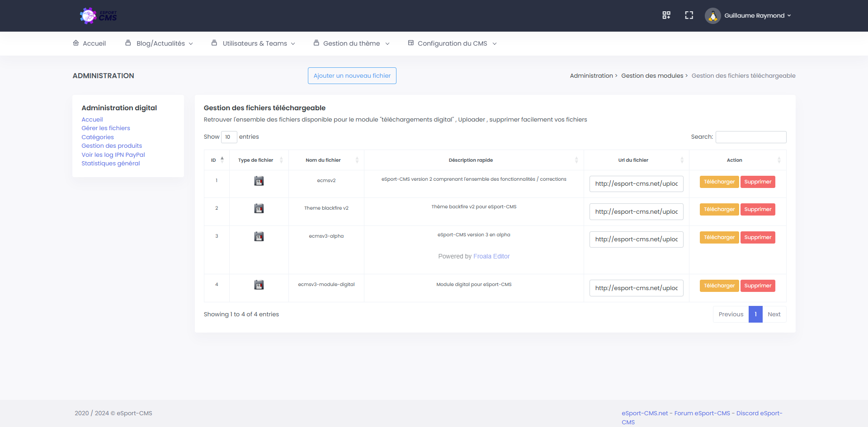This screenshot has width=868, height=427.
Task: Click Ajouter un nouveau fichier button
Action: 352,76
